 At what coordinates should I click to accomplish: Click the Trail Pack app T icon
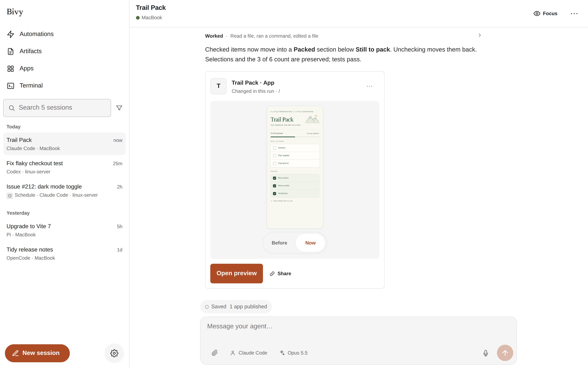[218, 86]
